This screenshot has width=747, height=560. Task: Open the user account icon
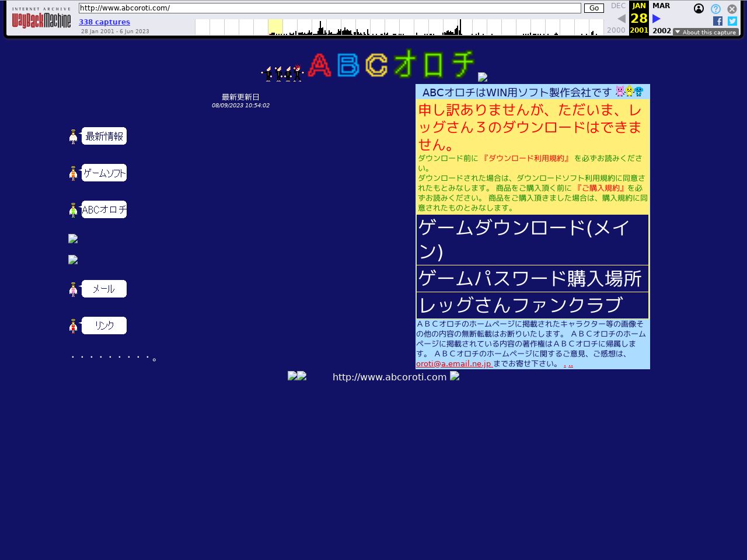click(x=699, y=9)
